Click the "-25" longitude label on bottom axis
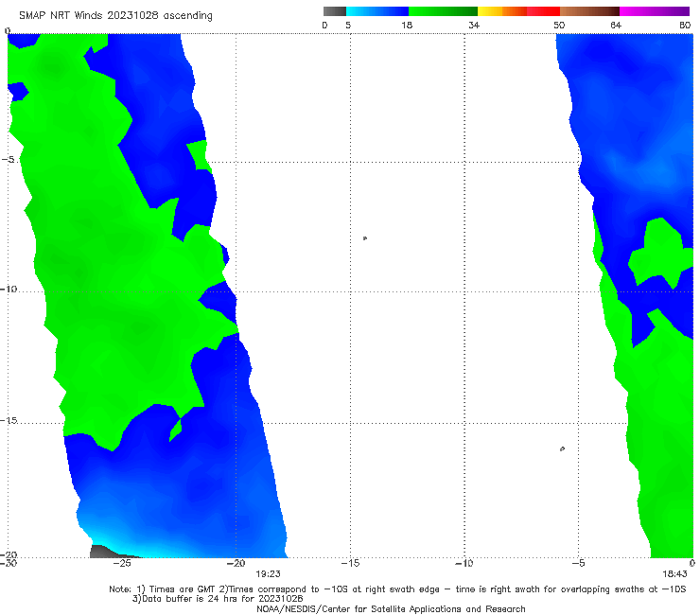Screen dimensions: 700x615 (x=122, y=563)
